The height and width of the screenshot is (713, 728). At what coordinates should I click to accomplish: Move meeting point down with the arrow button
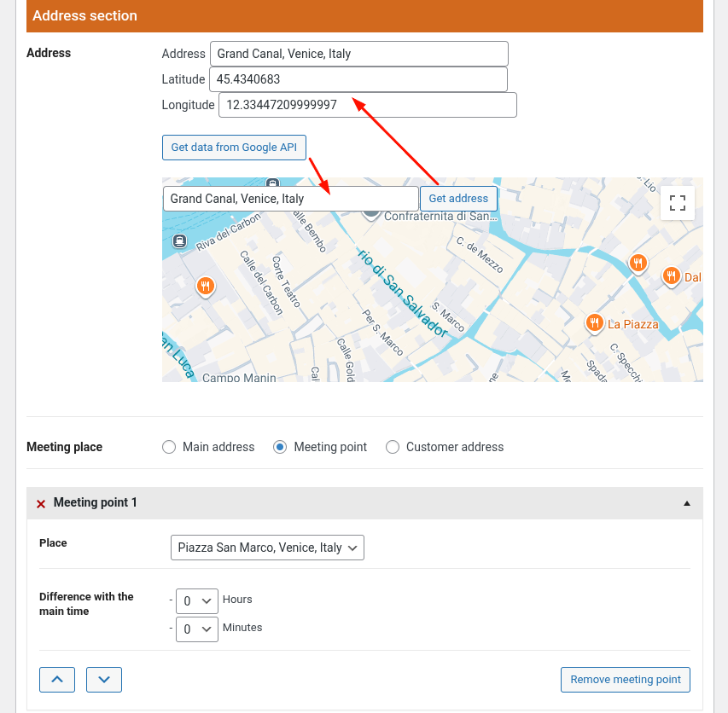click(104, 680)
